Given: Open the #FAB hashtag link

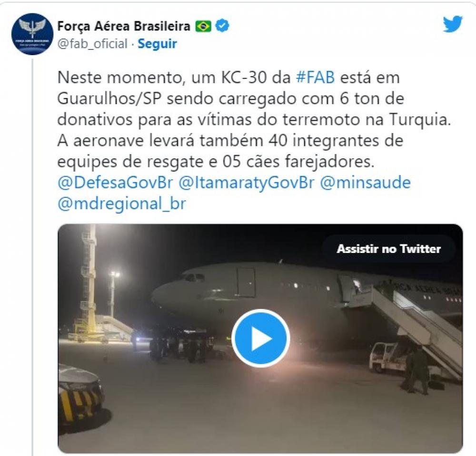Looking at the screenshot, I should (316, 78).
